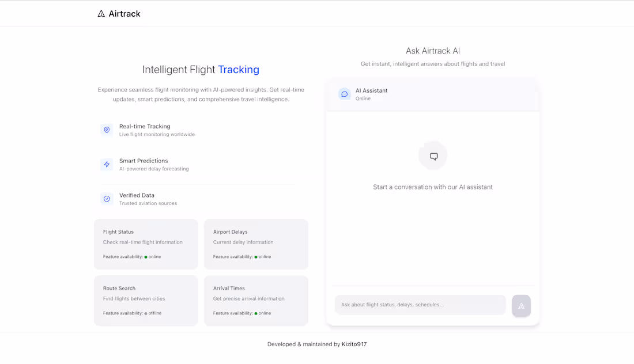Image resolution: width=634 pixels, height=364 pixels.
Task: Open the Flight Status card
Action: point(146,244)
